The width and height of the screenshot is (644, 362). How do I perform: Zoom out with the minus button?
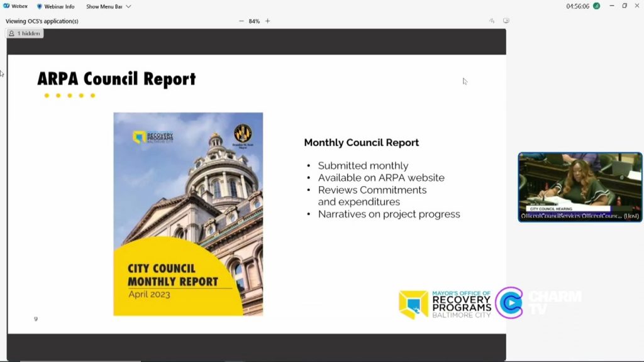[241, 21]
